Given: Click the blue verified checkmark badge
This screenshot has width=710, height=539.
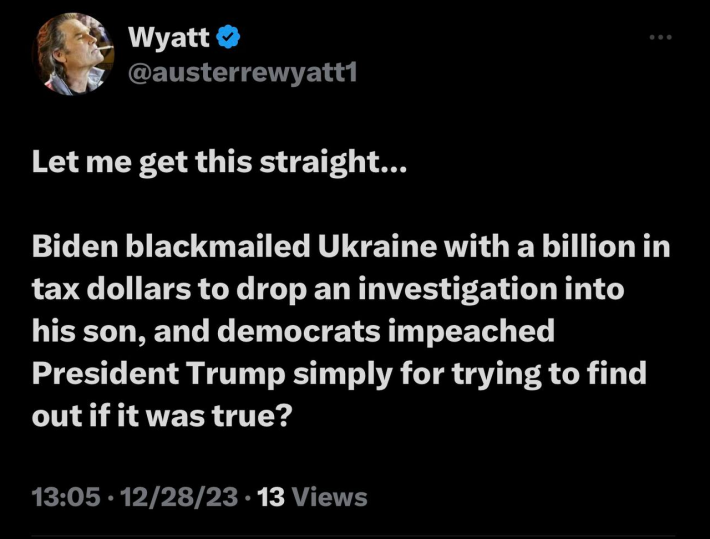Looking at the screenshot, I should click(229, 39).
